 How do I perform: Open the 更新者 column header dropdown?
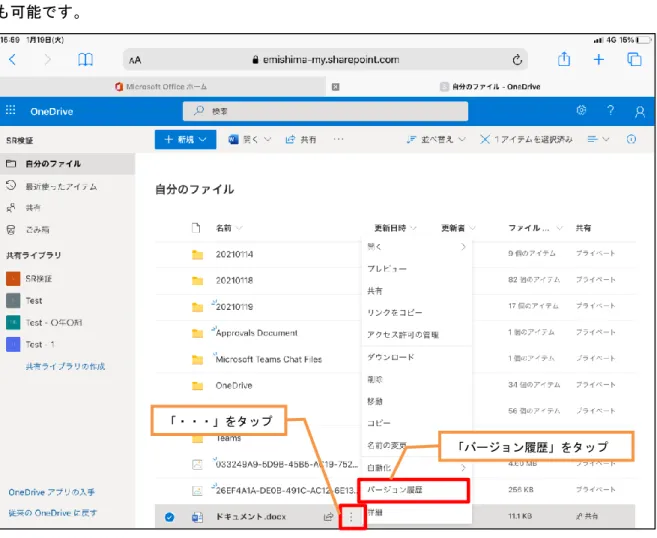pyautogui.click(x=458, y=228)
